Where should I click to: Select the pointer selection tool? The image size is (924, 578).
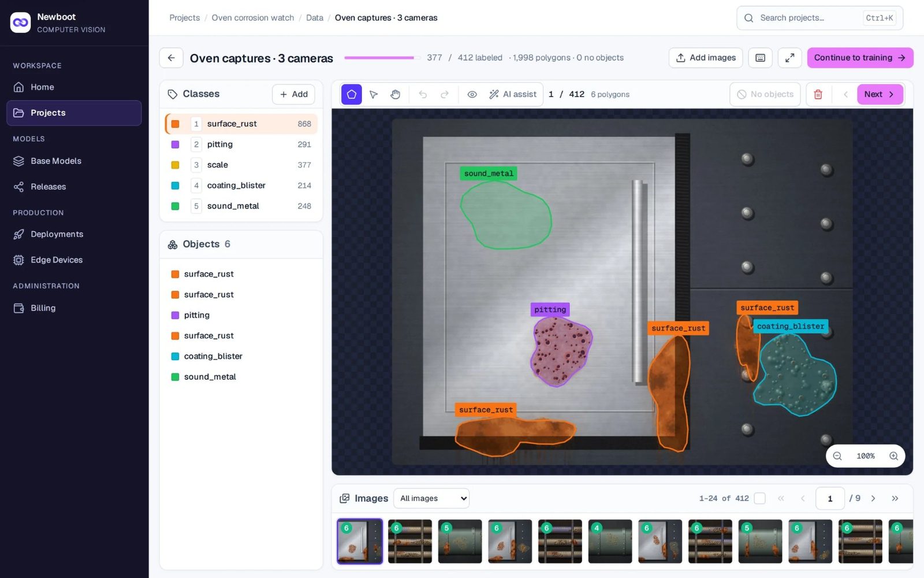pos(374,94)
